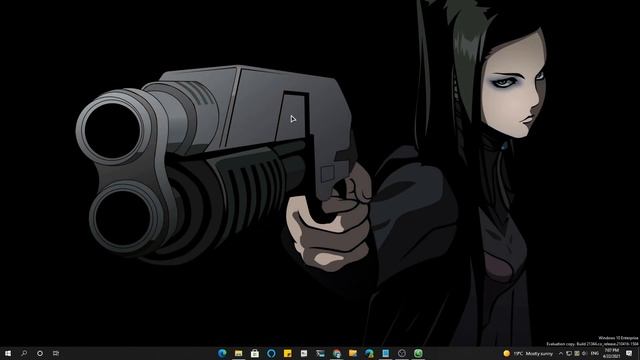Expand hidden system tray icons chevron

tap(561, 353)
